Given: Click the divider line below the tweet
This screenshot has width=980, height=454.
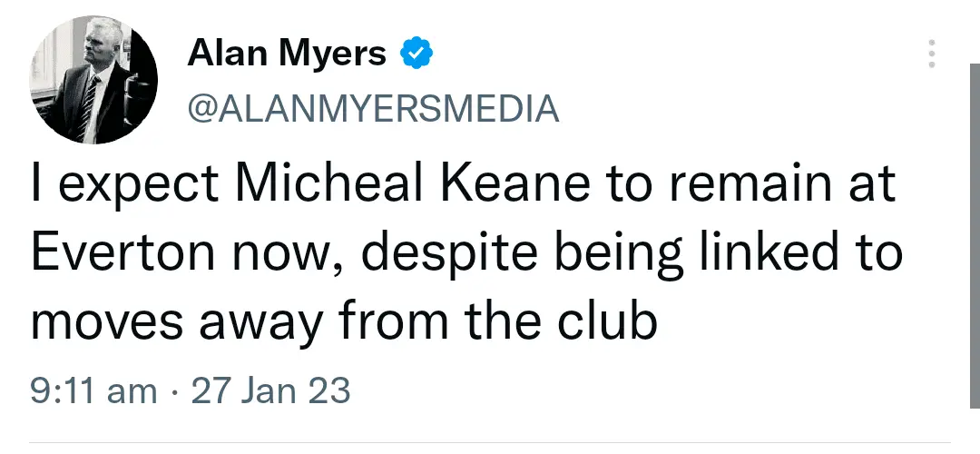Looking at the screenshot, I should pos(490,443).
